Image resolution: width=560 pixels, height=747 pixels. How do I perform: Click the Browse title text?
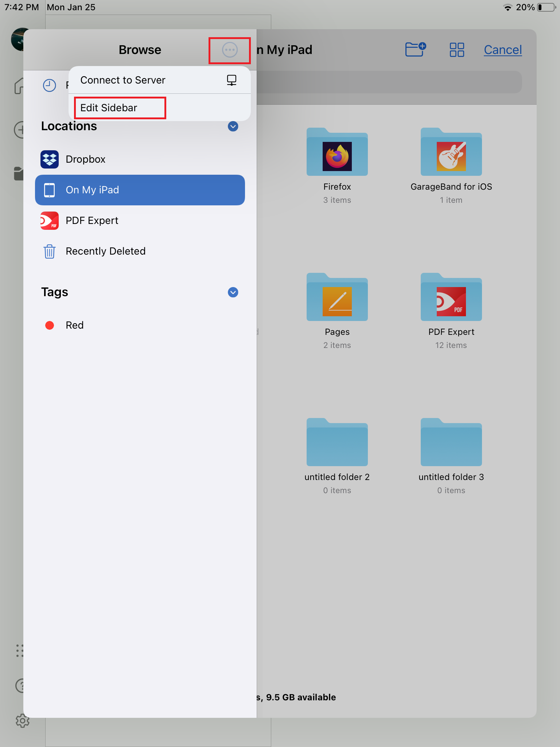(x=140, y=50)
